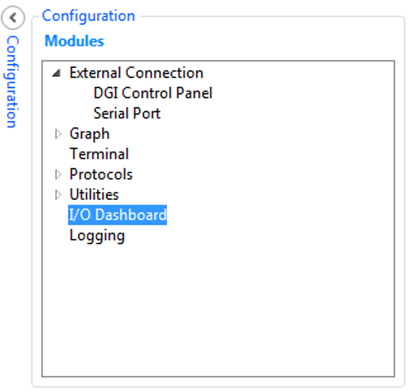Choose the Terminal module
Screen dimensions: 408x390
(99, 154)
